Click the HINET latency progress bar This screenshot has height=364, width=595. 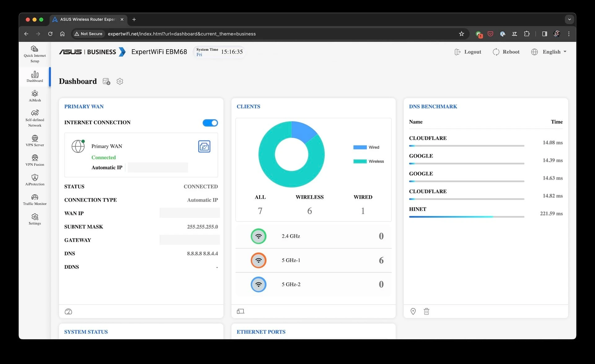point(466,217)
